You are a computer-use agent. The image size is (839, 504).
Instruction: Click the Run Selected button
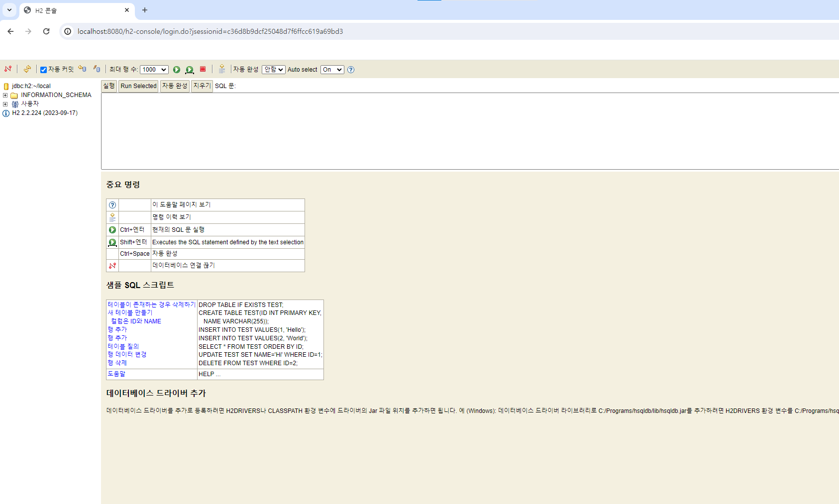click(x=138, y=86)
